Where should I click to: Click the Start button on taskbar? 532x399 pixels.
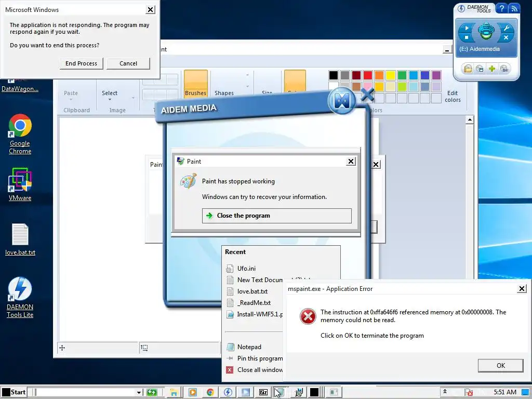pyautogui.click(x=14, y=392)
